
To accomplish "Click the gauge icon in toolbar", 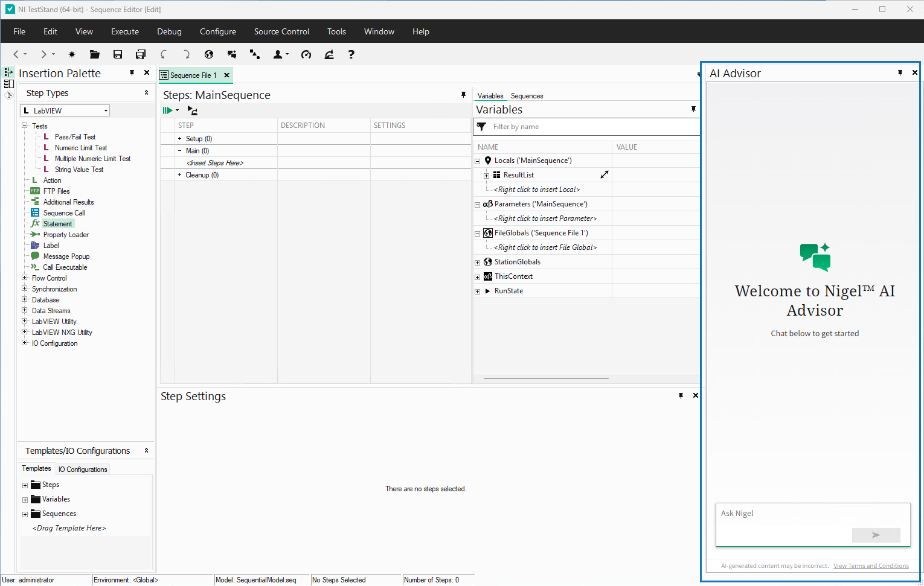I will click(306, 54).
